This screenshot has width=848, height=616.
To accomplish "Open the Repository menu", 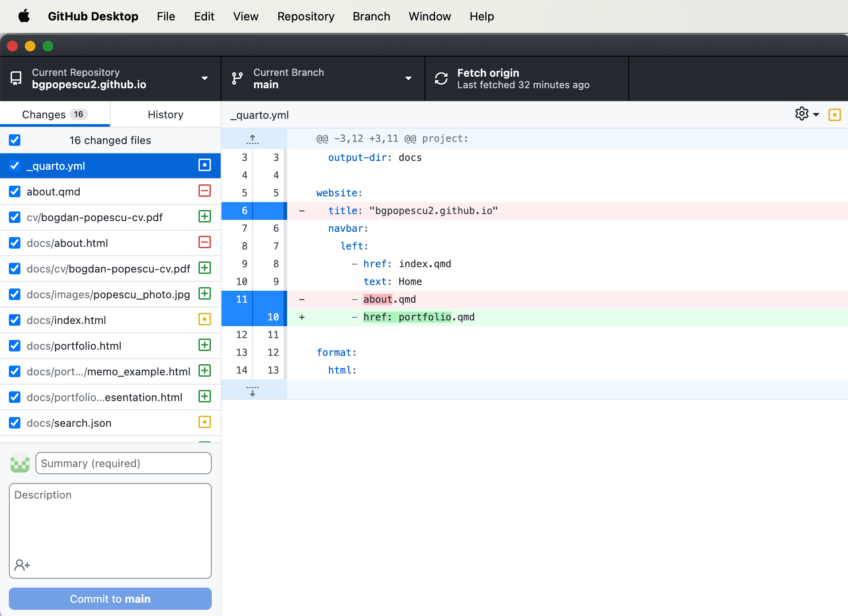I will point(306,16).
